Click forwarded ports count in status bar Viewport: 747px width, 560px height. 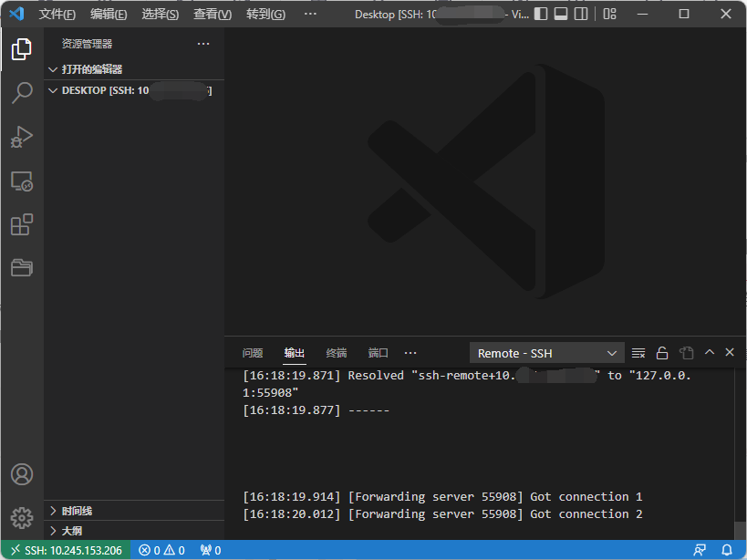[x=210, y=551]
